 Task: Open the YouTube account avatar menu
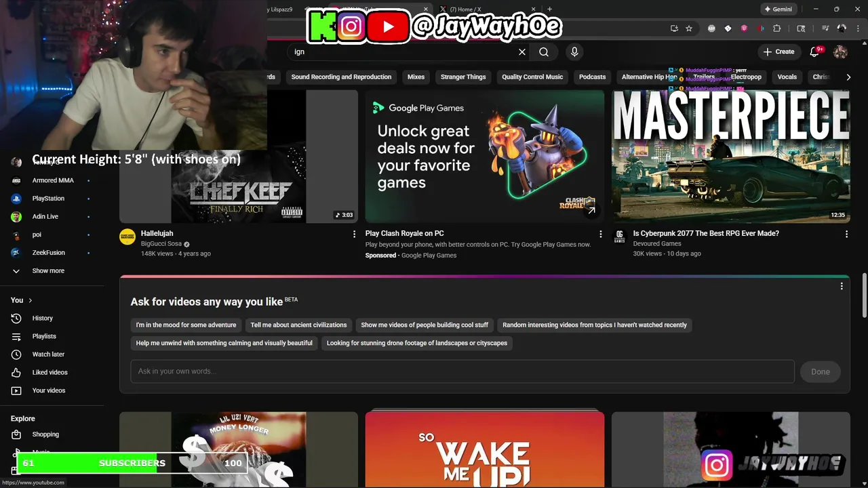point(840,52)
